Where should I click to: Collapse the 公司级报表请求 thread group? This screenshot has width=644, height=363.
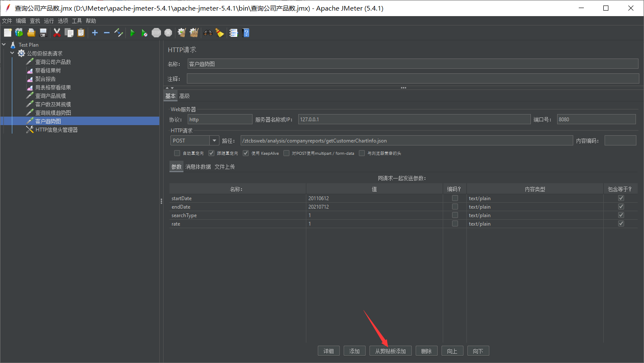tap(12, 53)
